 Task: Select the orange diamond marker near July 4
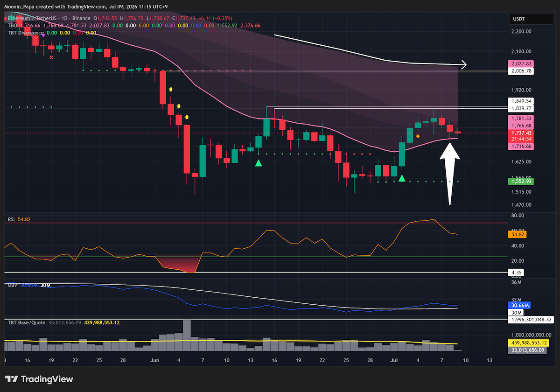pyautogui.click(x=418, y=136)
